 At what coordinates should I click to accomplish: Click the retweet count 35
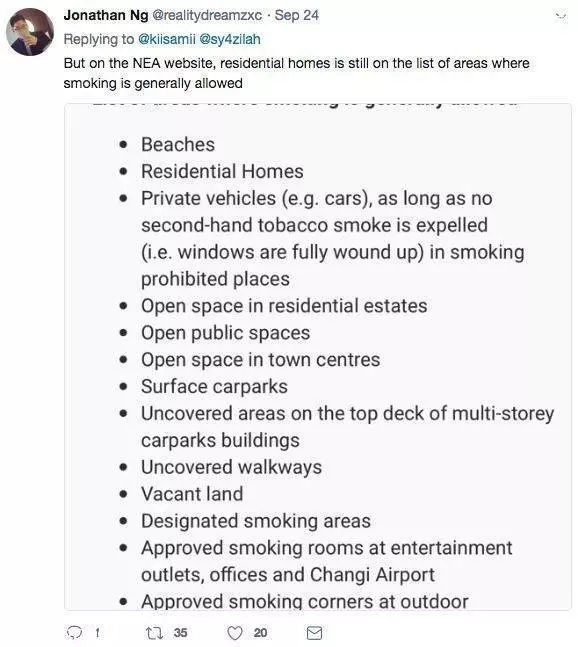click(x=180, y=633)
